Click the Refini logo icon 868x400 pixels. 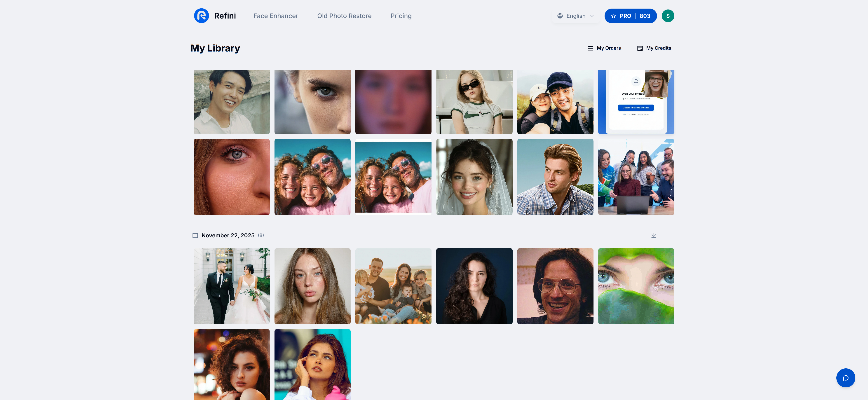(202, 16)
